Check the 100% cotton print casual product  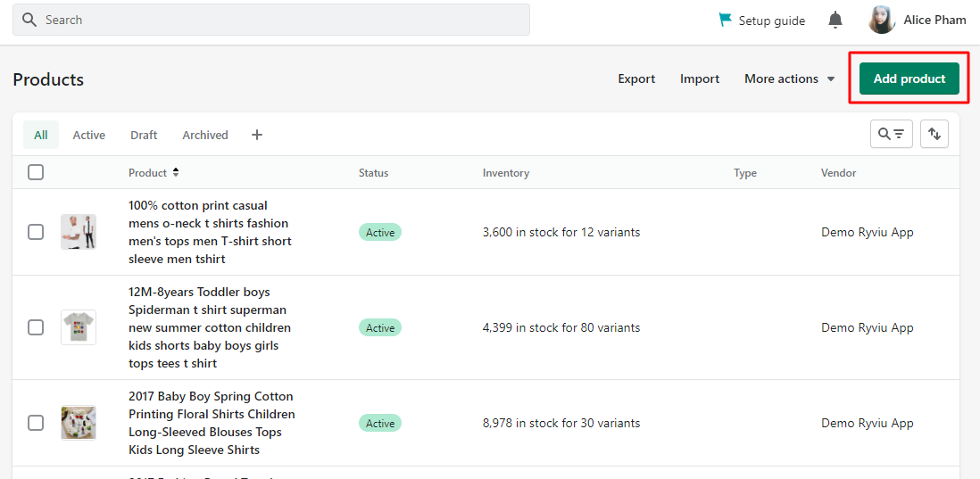click(36, 232)
